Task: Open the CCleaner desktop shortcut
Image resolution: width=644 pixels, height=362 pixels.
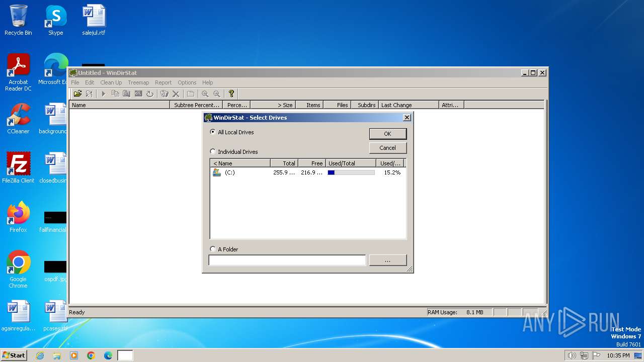Action: coord(18,119)
